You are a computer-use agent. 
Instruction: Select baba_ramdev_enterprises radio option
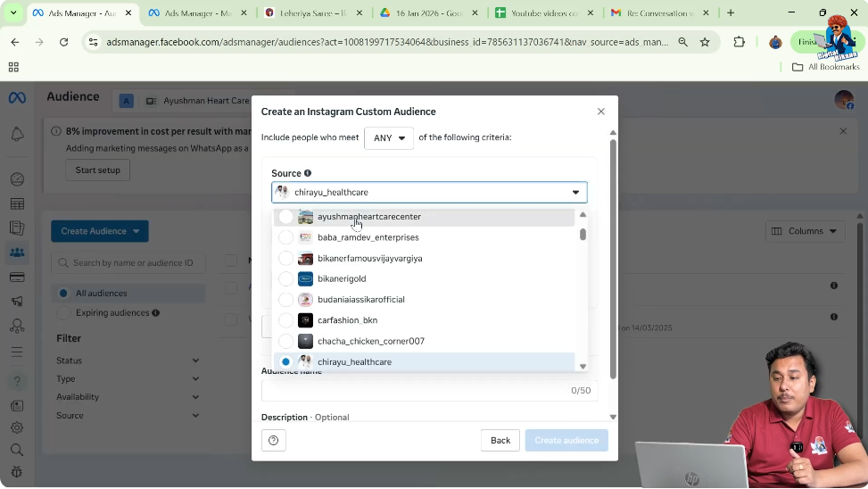pos(285,237)
